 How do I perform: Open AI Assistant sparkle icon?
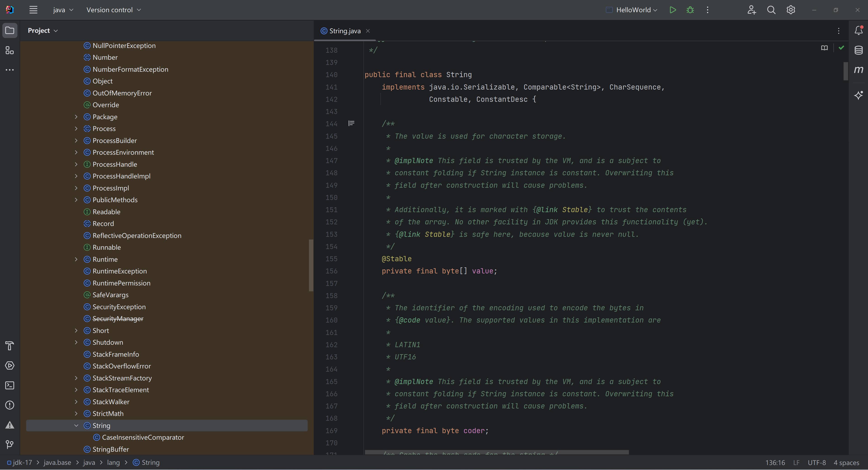pyautogui.click(x=858, y=95)
